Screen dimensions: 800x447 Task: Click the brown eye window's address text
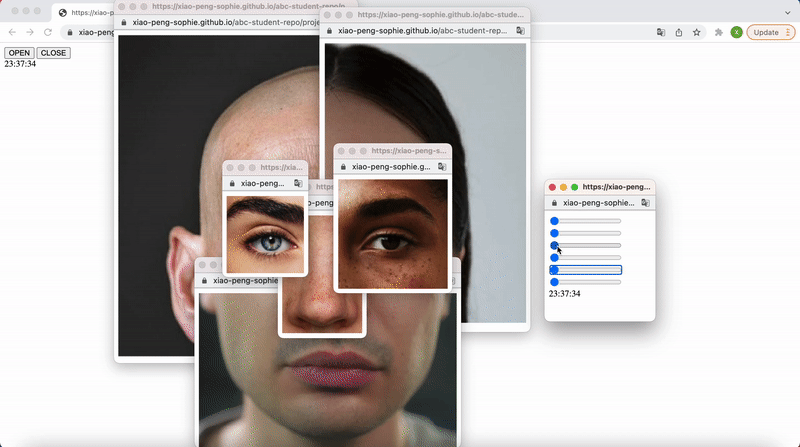[391, 167]
